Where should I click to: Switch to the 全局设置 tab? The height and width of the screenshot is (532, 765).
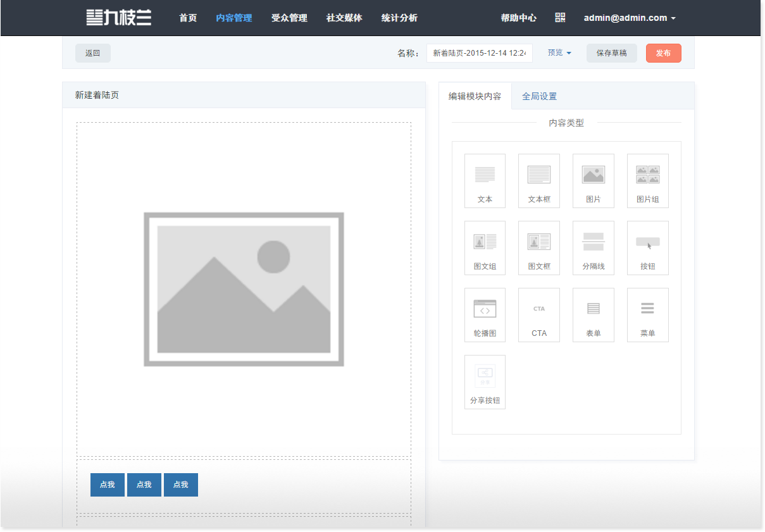click(539, 96)
